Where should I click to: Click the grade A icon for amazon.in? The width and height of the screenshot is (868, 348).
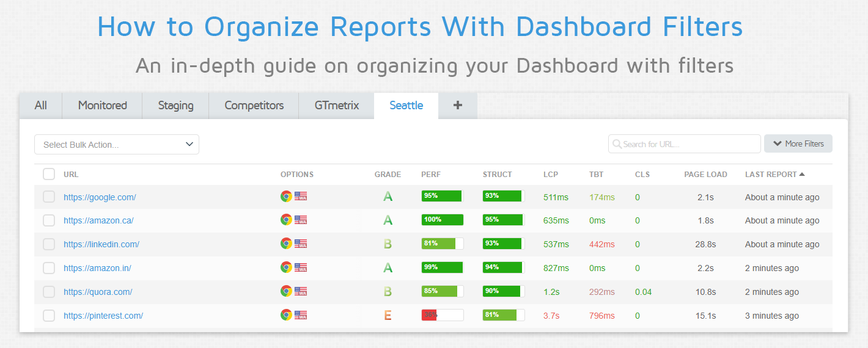(x=388, y=268)
